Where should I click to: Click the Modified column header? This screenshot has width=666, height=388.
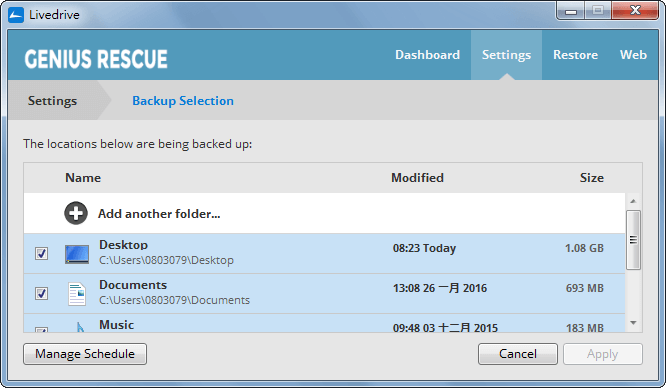click(x=417, y=178)
